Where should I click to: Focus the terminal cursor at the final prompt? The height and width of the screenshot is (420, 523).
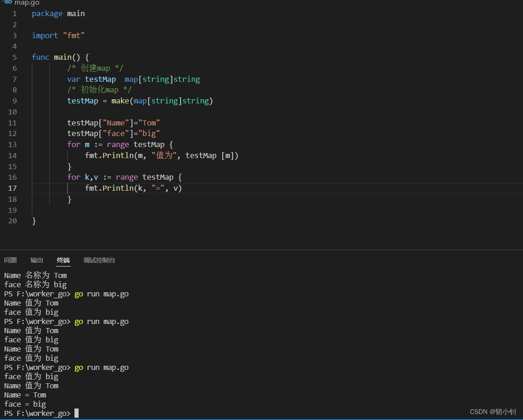(x=76, y=413)
